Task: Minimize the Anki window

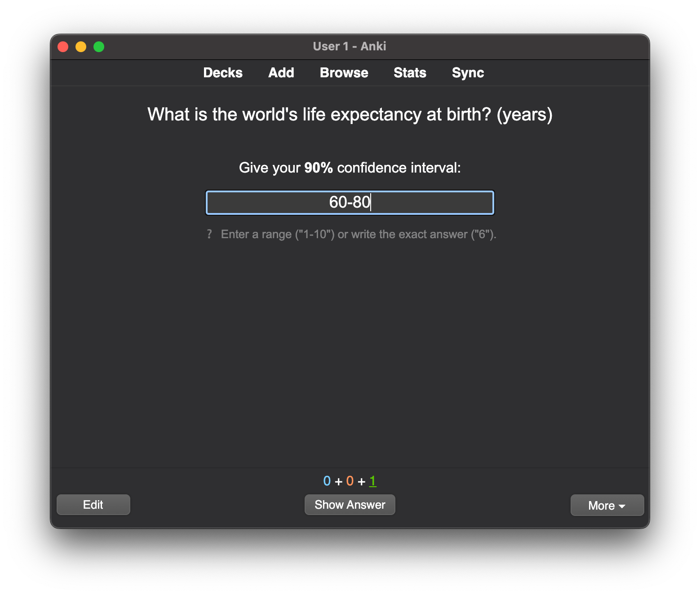Action: pos(80,46)
